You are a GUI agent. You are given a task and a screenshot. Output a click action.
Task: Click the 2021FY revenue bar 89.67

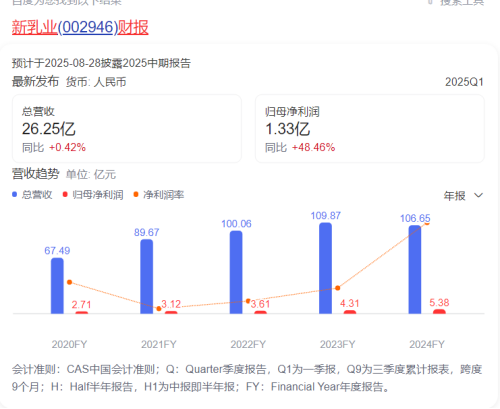(147, 276)
